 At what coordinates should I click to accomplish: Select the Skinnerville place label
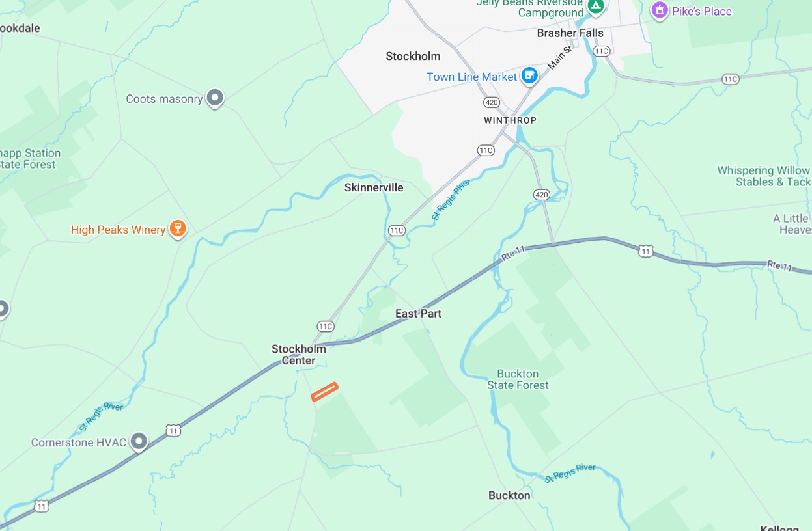(374, 187)
